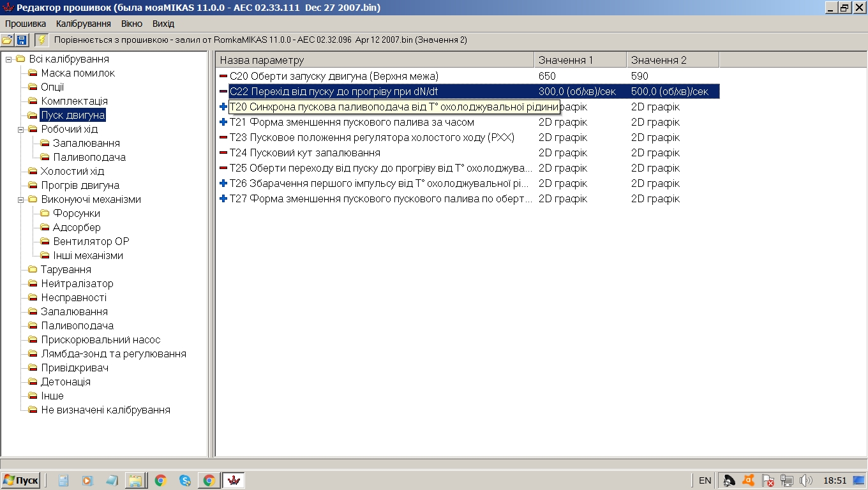This screenshot has width=868, height=490.
Task: Select Вентилятор ОР in the tree
Action: pos(91,242)
